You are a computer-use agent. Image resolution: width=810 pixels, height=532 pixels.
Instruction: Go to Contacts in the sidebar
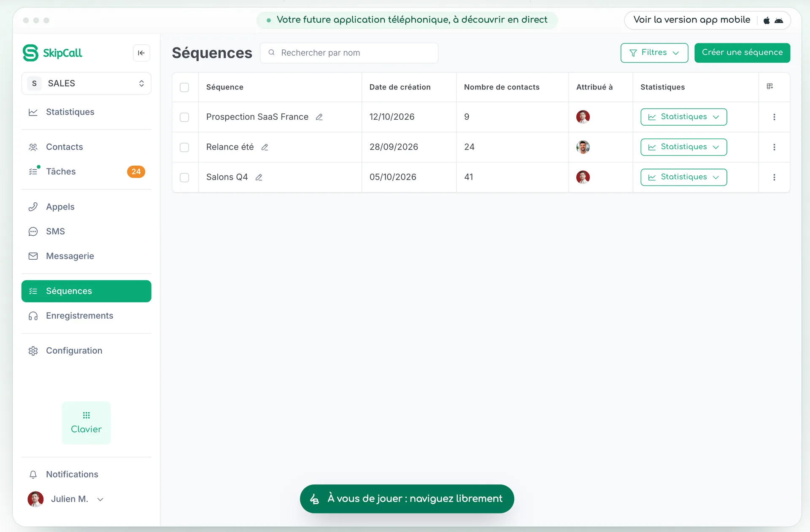pos(86,147)
